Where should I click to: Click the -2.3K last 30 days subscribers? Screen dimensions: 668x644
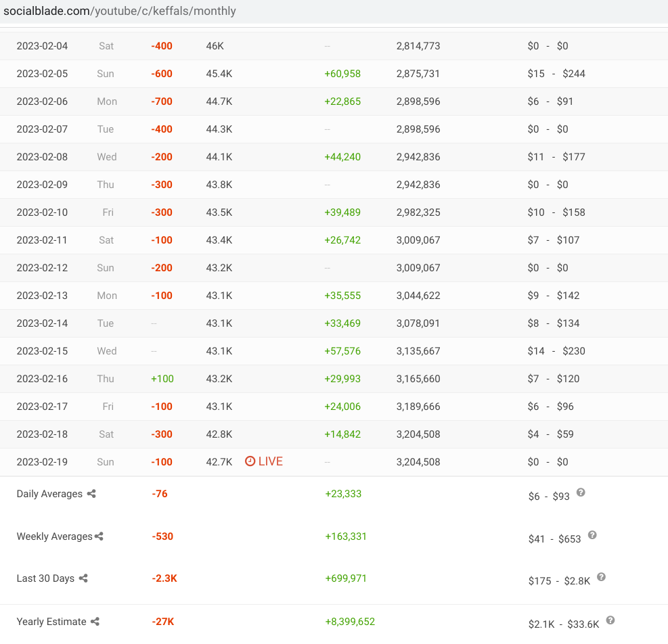click(x=164, y=578)
